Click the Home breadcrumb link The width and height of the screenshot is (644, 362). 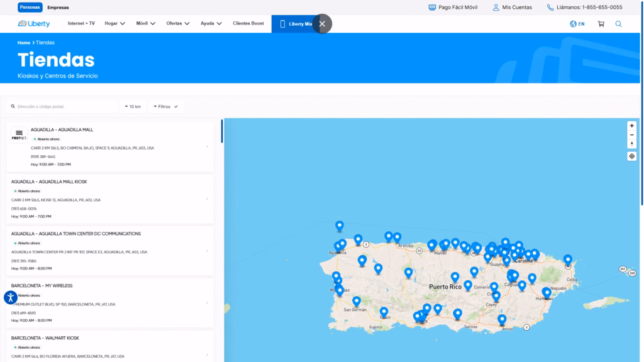click(x=23, y=43)
